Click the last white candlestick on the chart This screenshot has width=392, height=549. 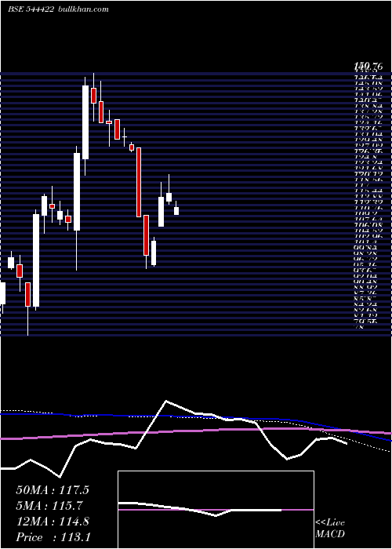[x=176, y=211]
